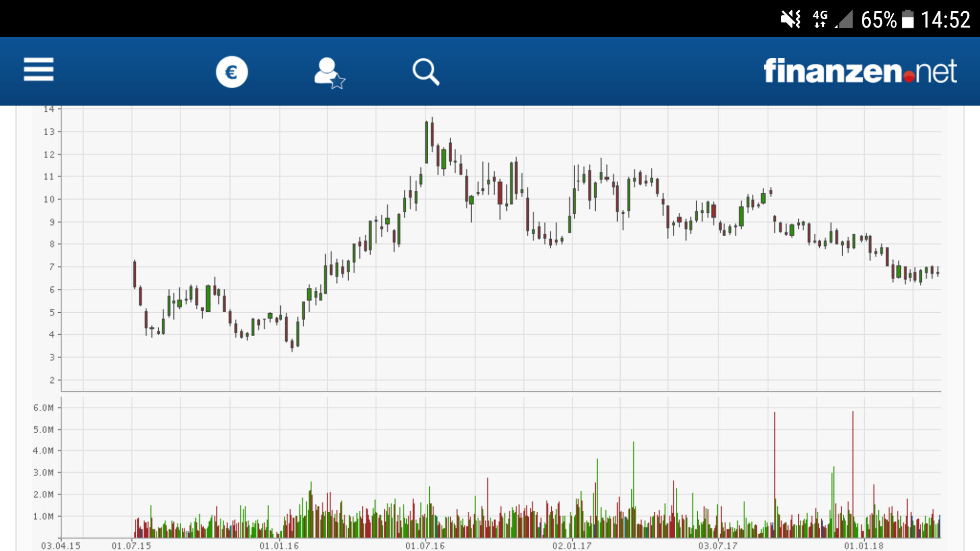This screenshot has height=551, width=980.
Task: Tap the muted sound status icon
Action: click(791, 19)
